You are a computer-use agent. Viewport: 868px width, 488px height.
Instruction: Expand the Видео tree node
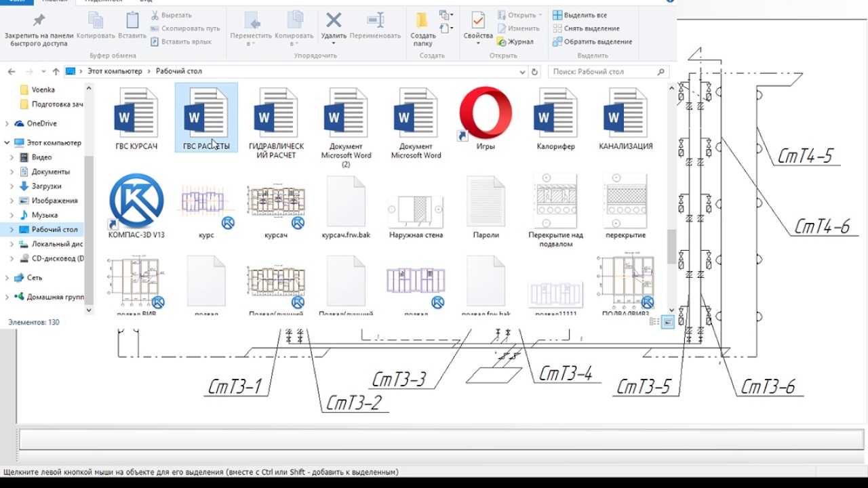[x=12, y=157]
